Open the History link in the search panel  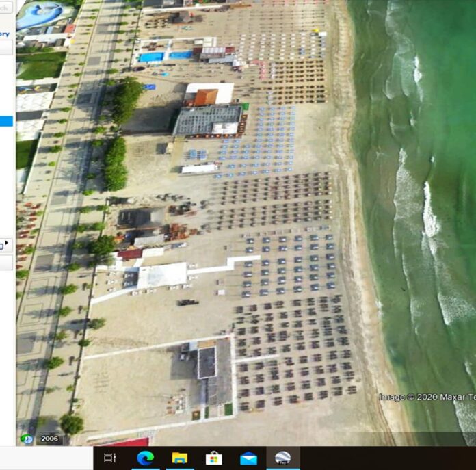click(x=5, y=34)
